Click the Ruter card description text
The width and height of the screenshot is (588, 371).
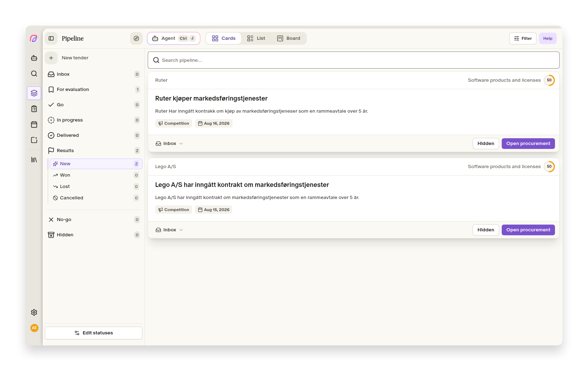pyautogui.click(x=262, y=111)
